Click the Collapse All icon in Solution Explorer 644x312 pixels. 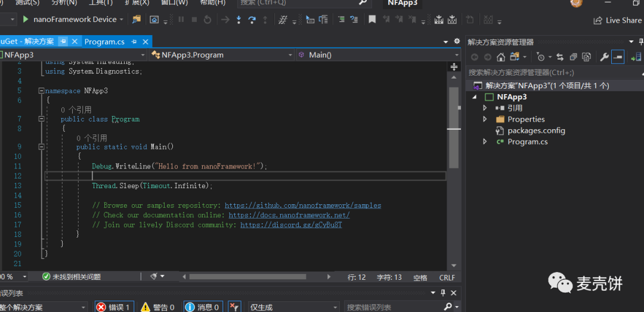click(x=573, y=57)
